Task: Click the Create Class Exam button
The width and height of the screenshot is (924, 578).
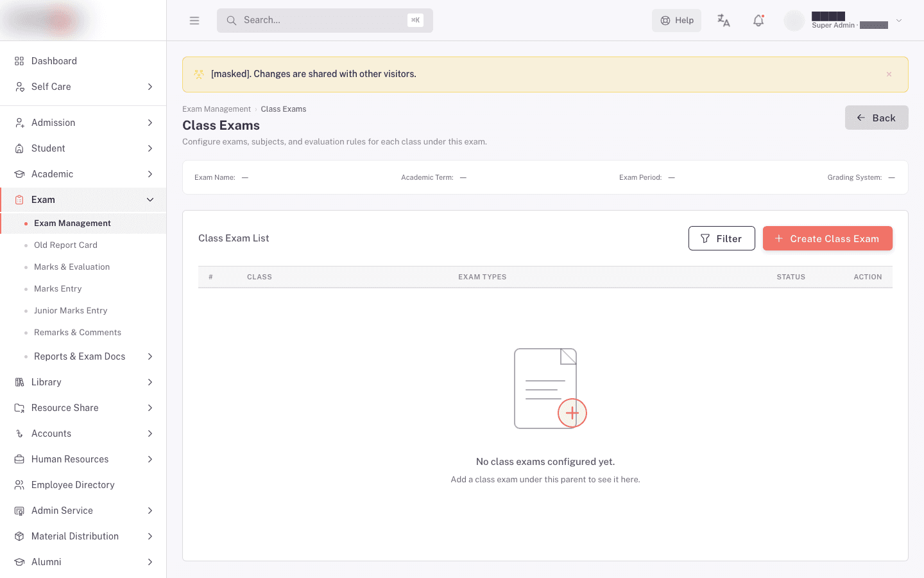Action: [x=828, y=238]
